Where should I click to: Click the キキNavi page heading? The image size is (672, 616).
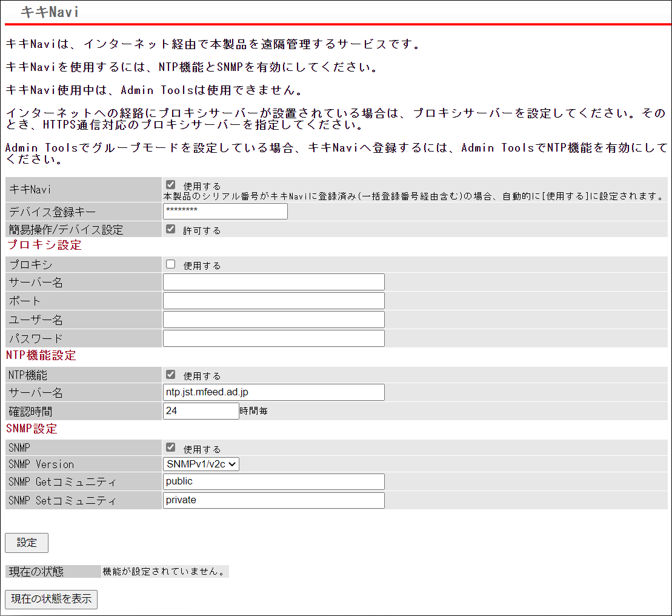[x=49, y=12]
